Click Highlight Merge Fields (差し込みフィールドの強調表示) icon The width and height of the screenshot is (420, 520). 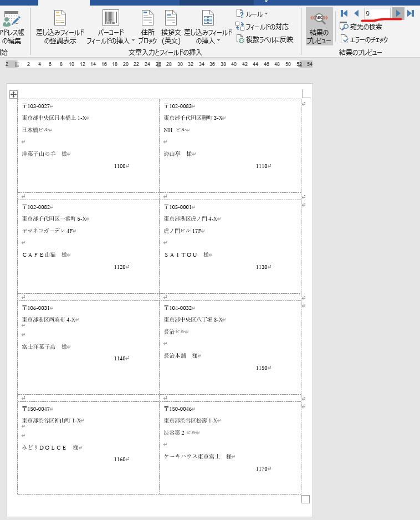60,26
